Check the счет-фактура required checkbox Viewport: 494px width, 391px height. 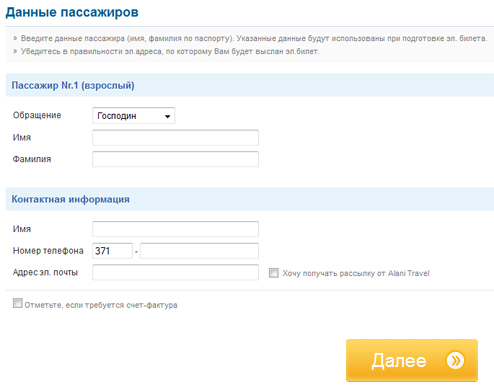[18, 303]
